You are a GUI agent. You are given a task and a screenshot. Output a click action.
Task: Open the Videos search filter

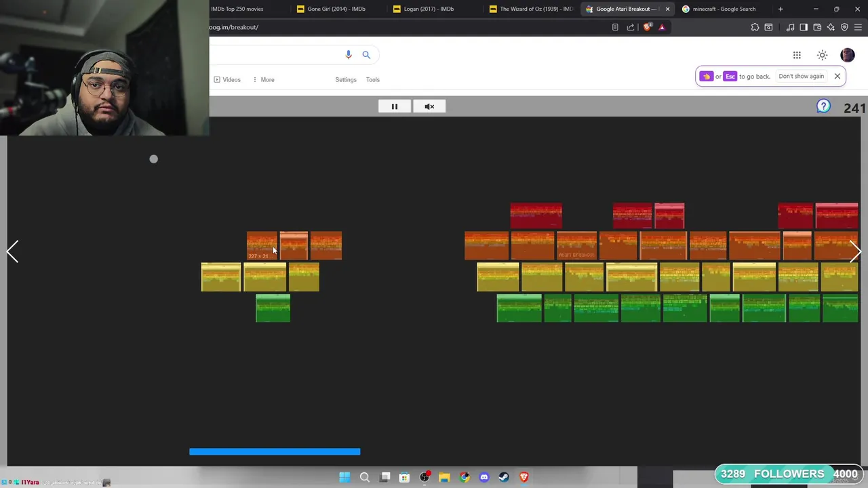point(227,80)
